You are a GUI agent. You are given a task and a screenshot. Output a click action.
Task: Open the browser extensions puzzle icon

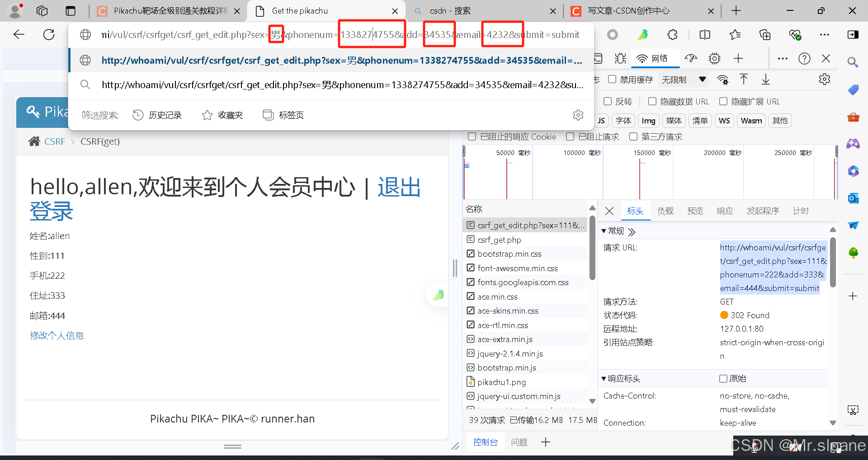673,34
